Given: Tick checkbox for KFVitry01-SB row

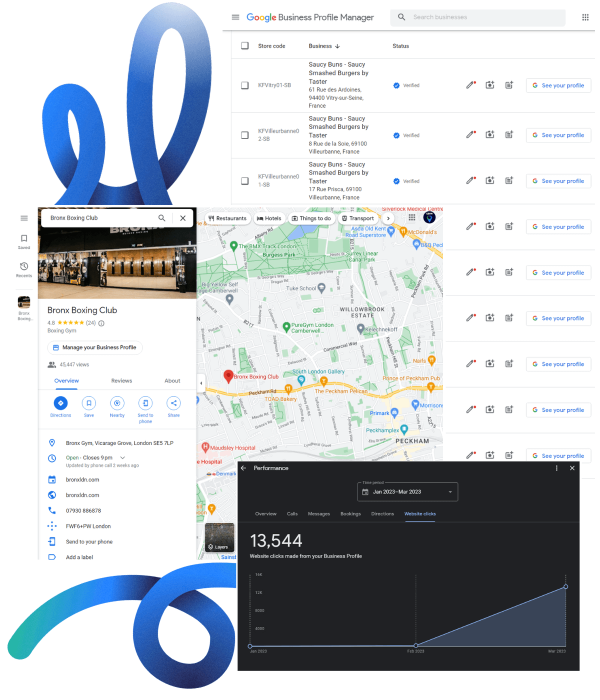Looking at the screenshot, I should (245, 85).
